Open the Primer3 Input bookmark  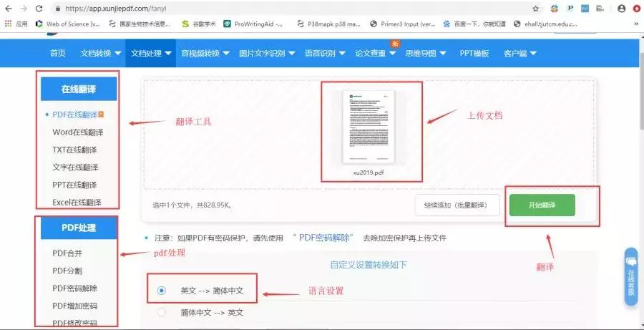[402, 24]
